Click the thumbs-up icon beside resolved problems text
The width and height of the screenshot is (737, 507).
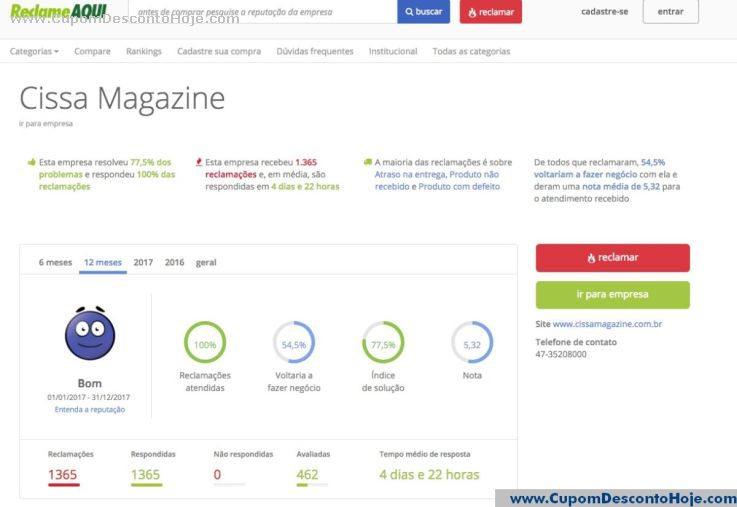[x=32, y=162]
